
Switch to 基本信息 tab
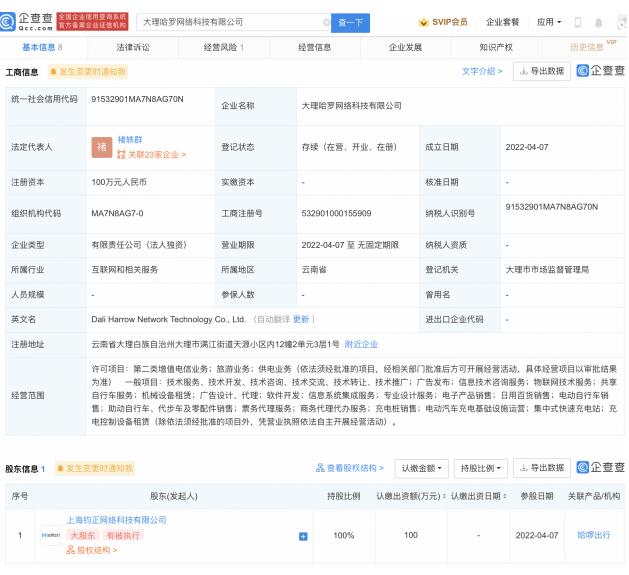tap(42, 47)
